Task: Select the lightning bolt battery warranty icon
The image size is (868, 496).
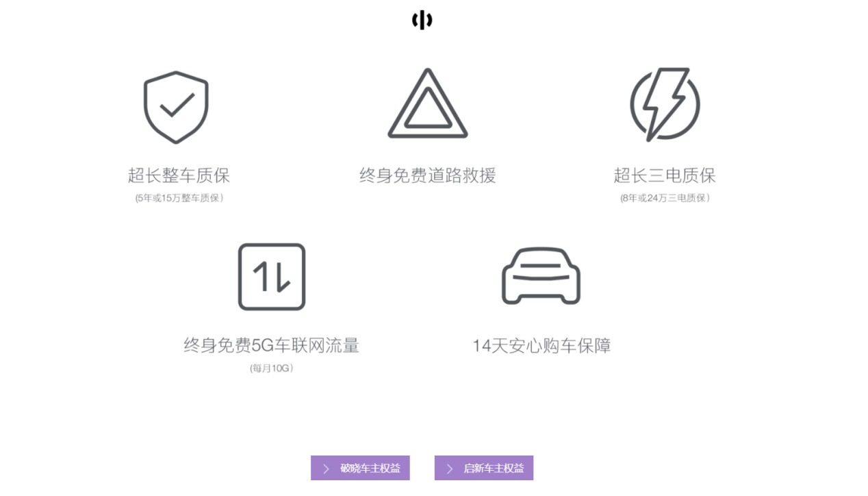Action: (665, 104)
